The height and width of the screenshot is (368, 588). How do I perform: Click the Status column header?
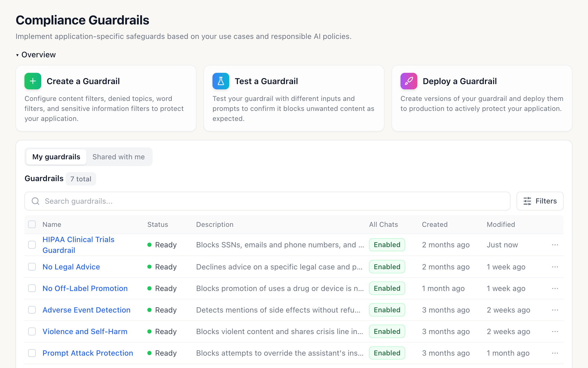point(158,224)
